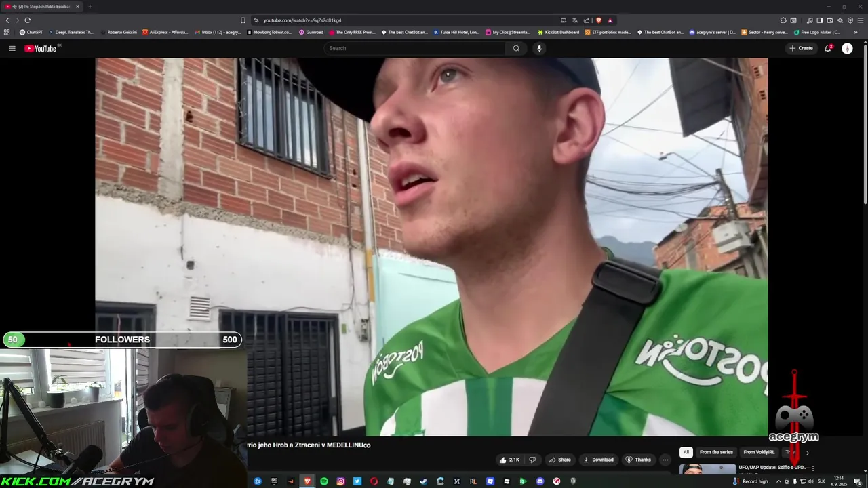Open Brave Rewards triangle icon

(x=610, y=20)
